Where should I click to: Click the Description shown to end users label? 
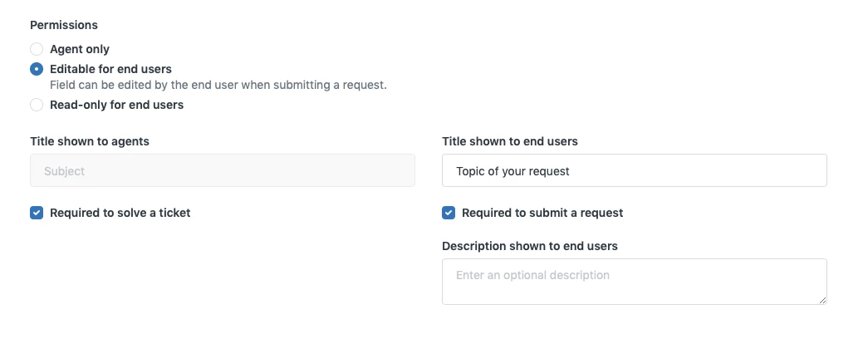coord(530,246)
